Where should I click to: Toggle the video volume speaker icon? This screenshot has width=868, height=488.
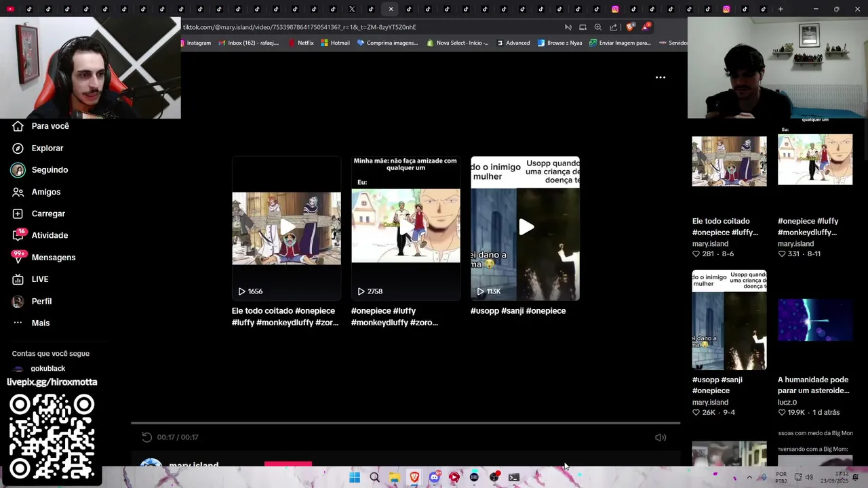coord(660,437)
